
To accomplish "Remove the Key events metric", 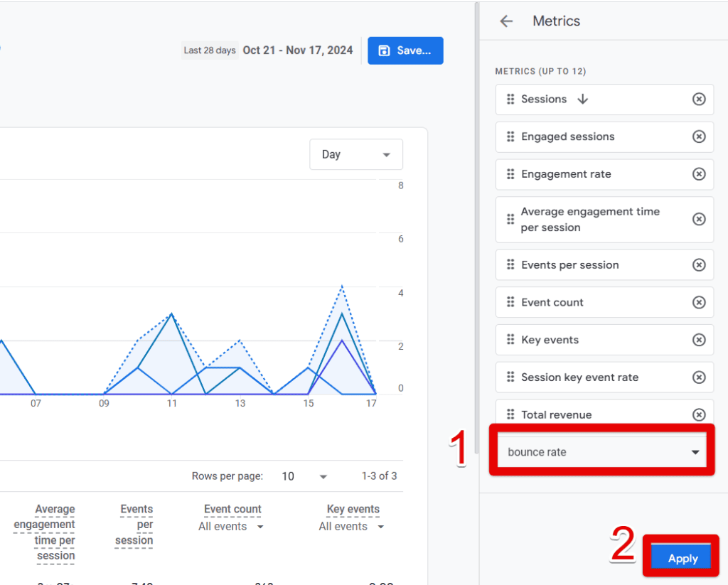I will pos(699,340).
